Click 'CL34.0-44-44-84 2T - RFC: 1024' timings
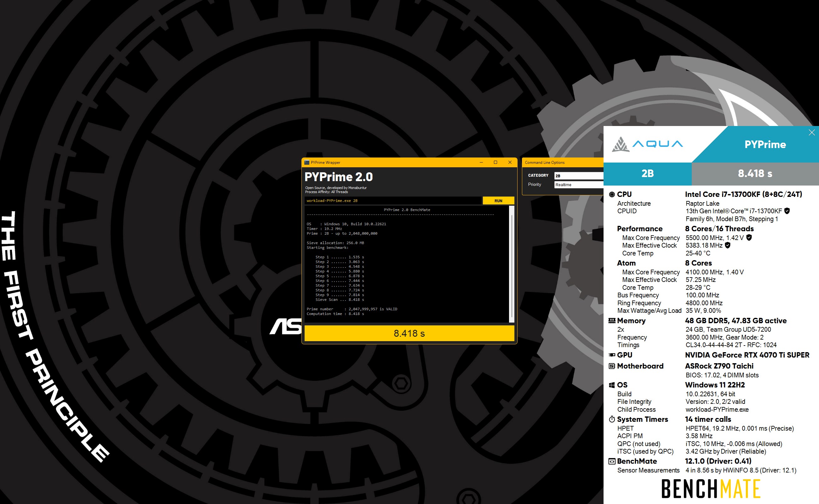Screen dimensions: 819x504 pyautogui.click(x=731, y=345)
